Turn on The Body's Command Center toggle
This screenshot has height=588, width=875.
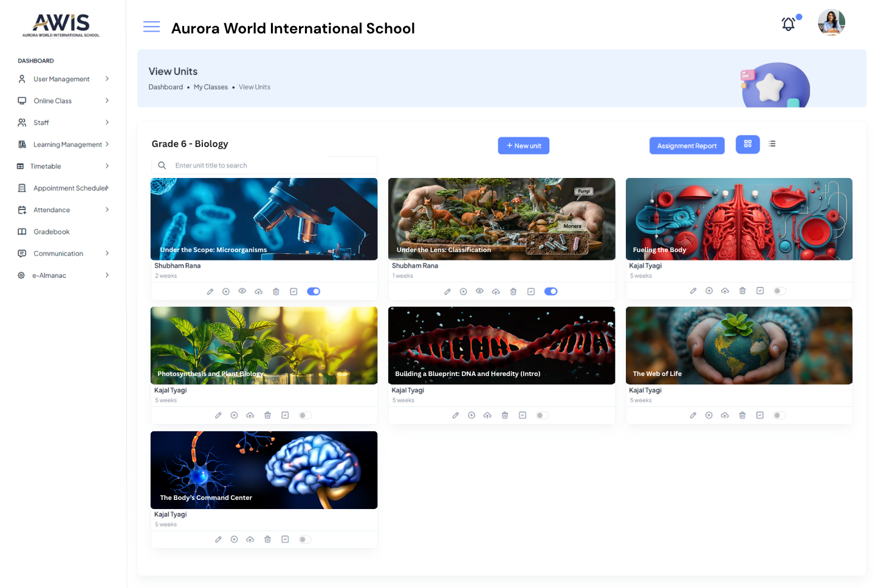(305, 539)
